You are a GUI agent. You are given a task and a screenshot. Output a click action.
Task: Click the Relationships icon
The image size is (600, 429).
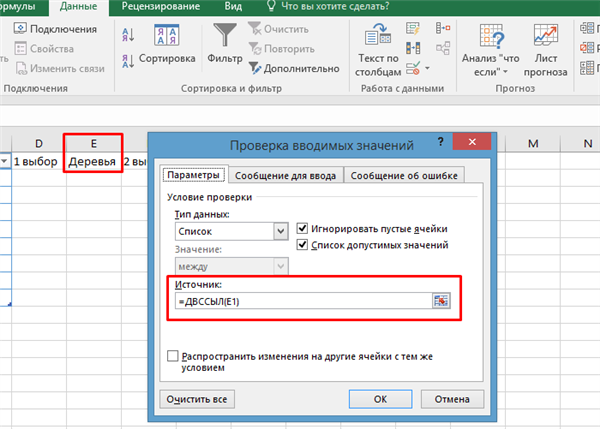[x=443, y=48]
